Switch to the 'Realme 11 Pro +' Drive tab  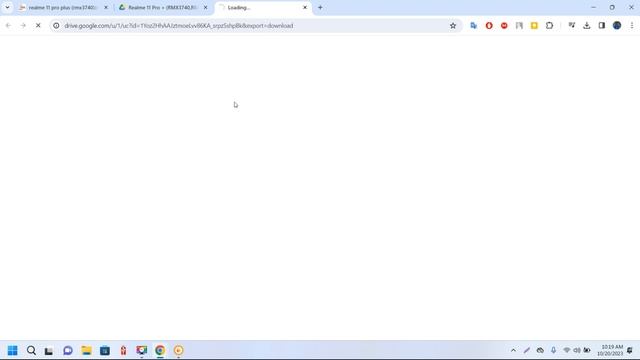coord(163,7)
